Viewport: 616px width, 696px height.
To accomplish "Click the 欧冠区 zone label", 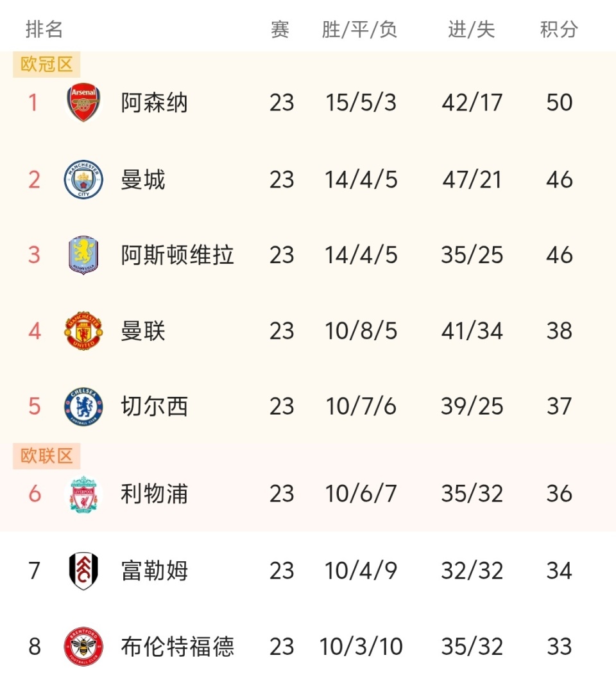I will 47,65.
